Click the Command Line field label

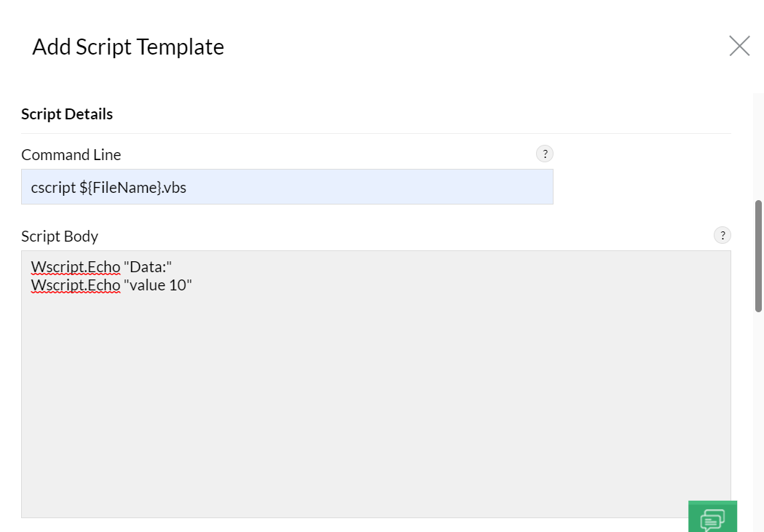pyautogui.click(x=71, y=154)
